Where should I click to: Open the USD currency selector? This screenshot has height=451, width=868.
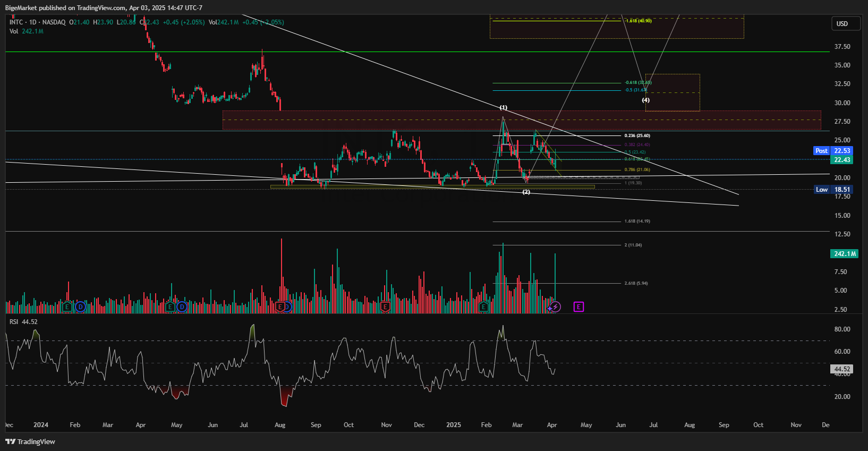pos(846,23)
